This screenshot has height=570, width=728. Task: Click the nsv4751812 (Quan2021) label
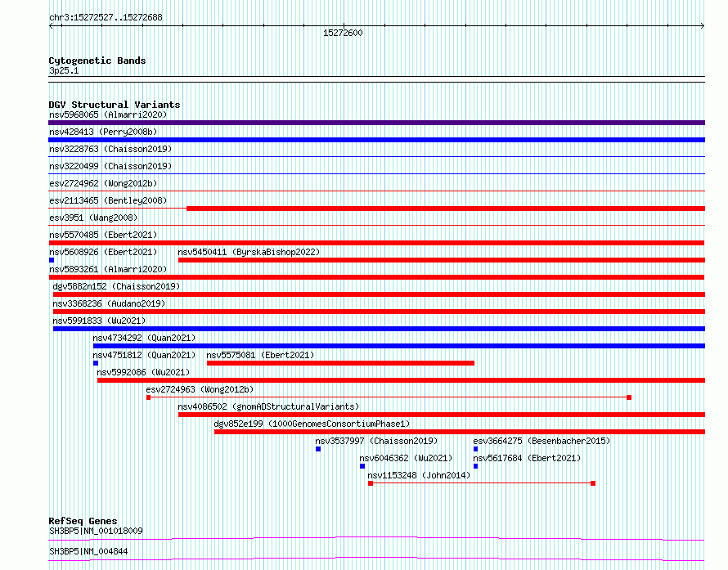(144, 355)
